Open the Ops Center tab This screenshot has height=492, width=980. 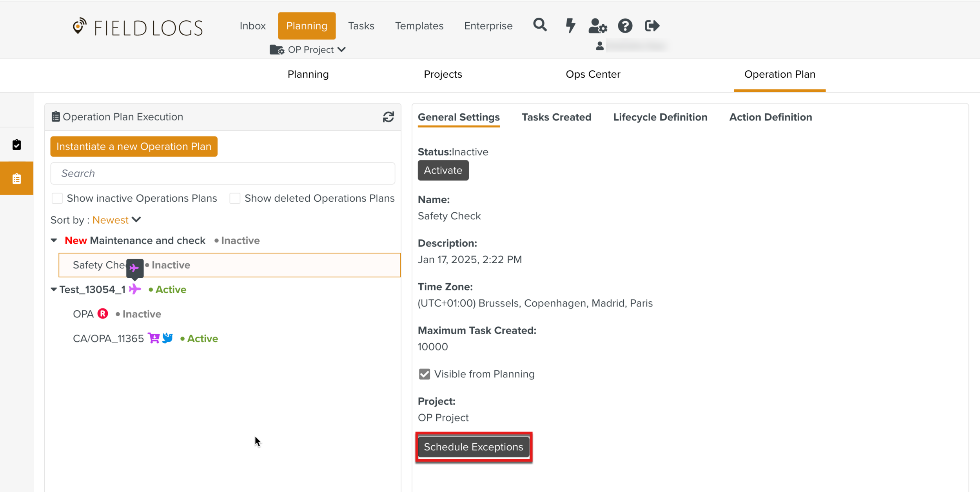(x=593, y=74)
